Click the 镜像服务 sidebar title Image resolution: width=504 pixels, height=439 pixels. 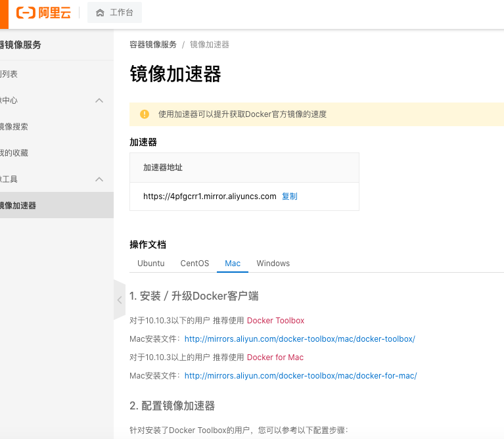pyautogui.click(x=20, y=45)
